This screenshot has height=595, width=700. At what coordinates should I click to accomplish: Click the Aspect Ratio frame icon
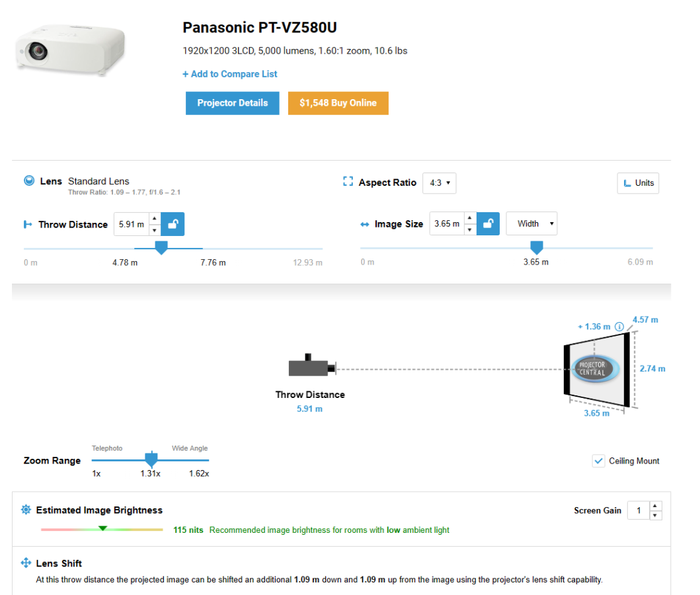(348, 181)
